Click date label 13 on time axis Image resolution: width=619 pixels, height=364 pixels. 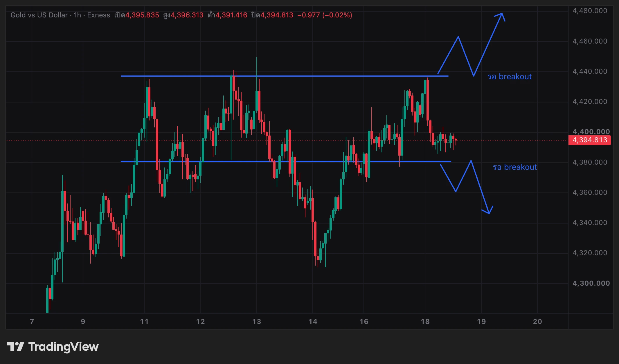[x=257, y=322]
